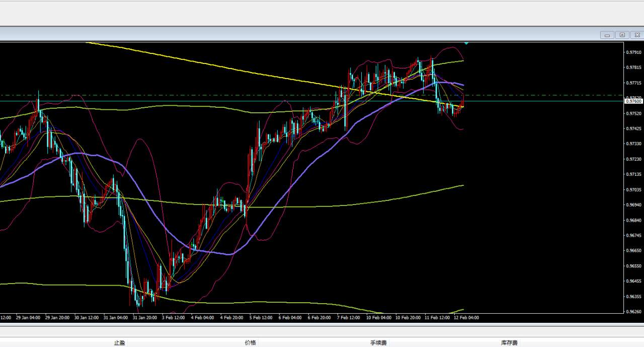Restore the chart window
The width and height of the screenshot is (644, 347).
coord(622,35)
